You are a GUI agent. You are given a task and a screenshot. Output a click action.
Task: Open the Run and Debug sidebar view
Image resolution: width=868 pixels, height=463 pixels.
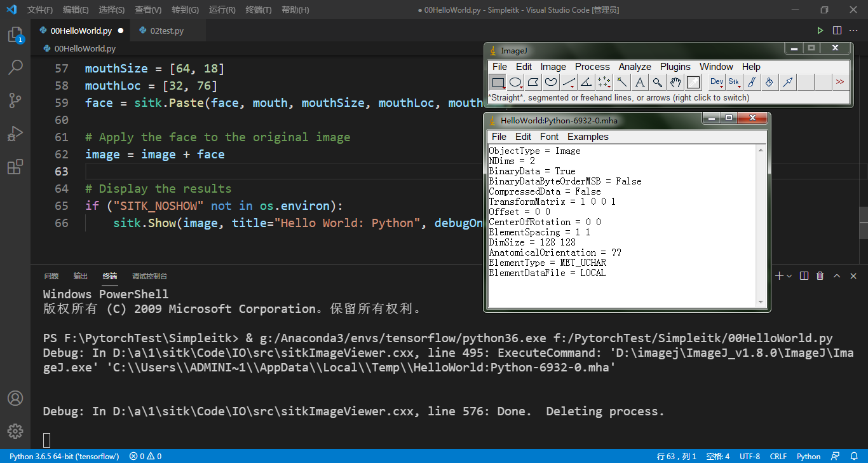click(x=15, y=134)
